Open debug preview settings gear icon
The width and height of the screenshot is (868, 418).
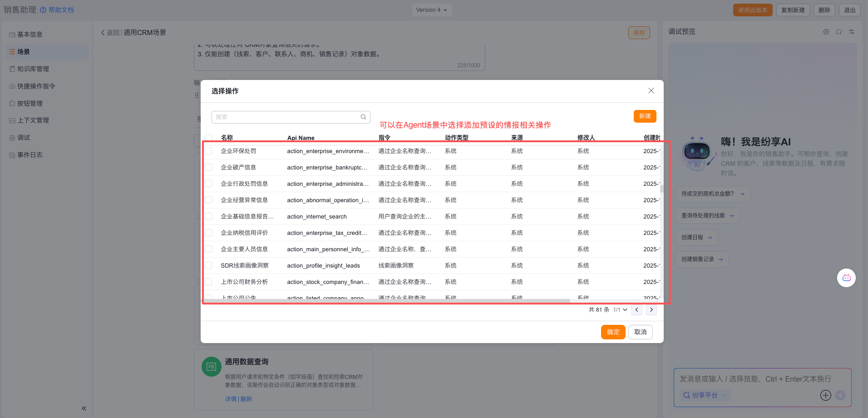coord(826,32)
